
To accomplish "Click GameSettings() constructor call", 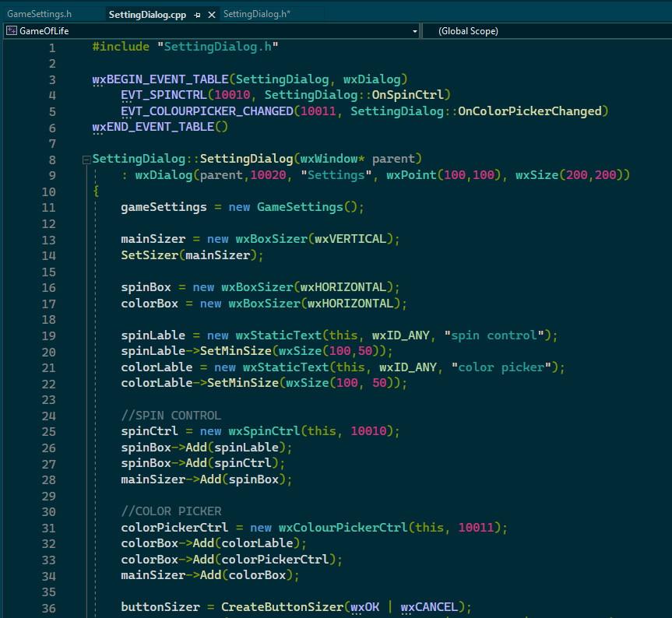I will pos(307,207).
